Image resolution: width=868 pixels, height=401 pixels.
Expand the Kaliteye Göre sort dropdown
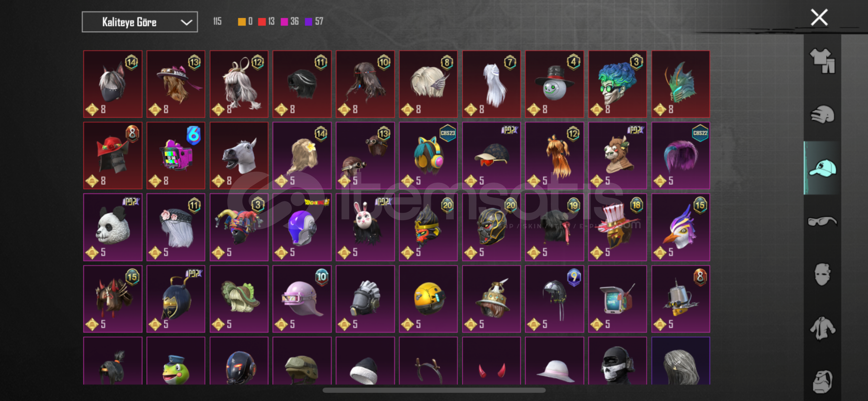(x=140, y=22)
